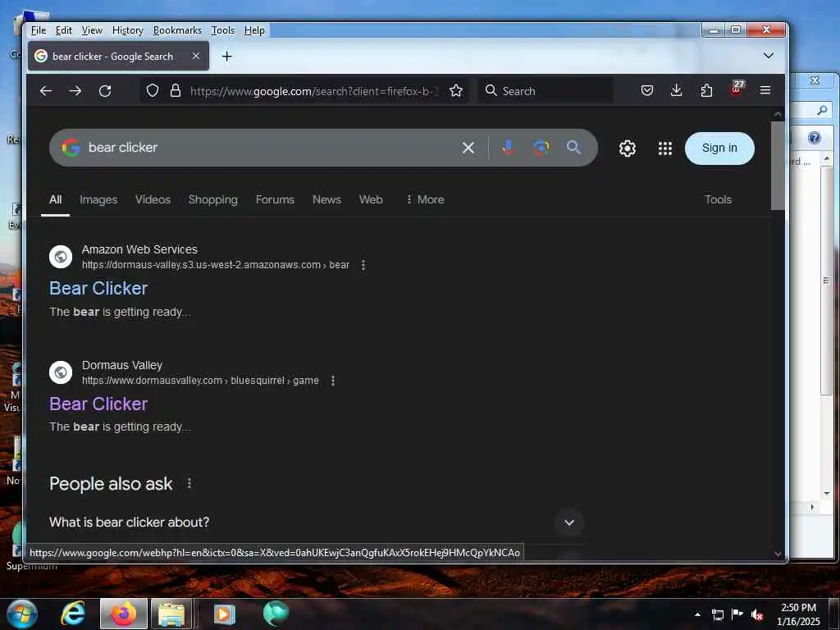Open Windows Explorer from the taskbar
The width and height of the screenshot is (840, 630).
[x=171, y=614]
